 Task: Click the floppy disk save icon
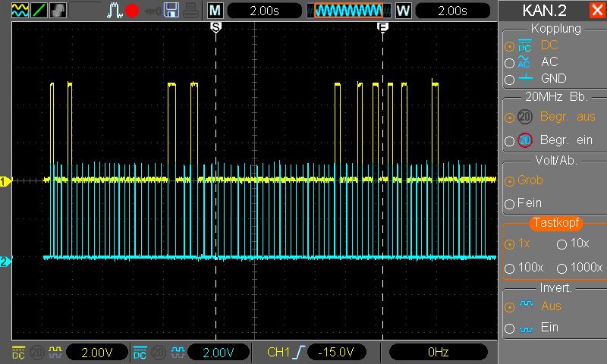171,11
